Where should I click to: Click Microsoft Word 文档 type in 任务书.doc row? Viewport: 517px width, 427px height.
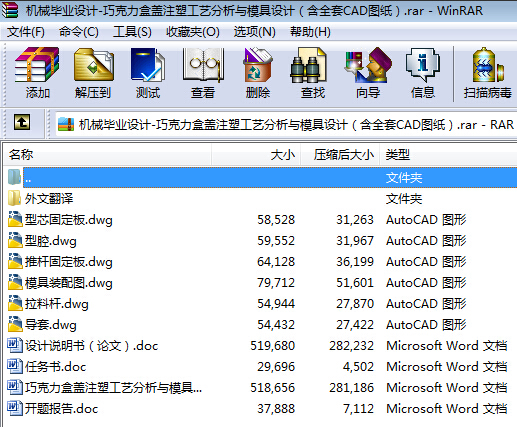point(447,367)
